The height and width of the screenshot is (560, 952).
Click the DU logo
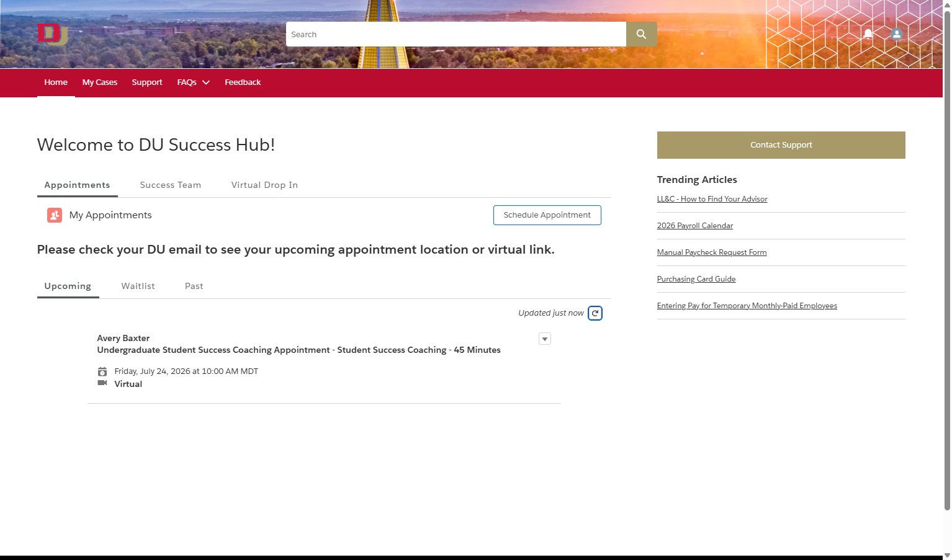52,34
